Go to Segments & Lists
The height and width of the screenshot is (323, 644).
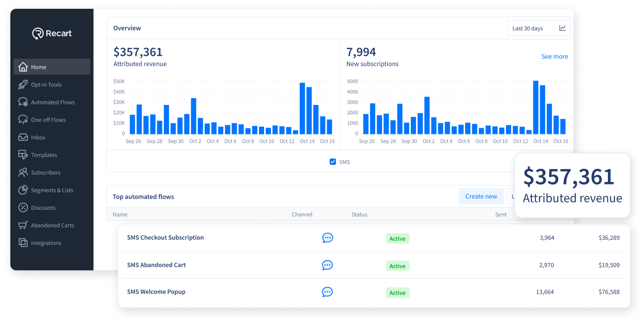click(52, 190)
